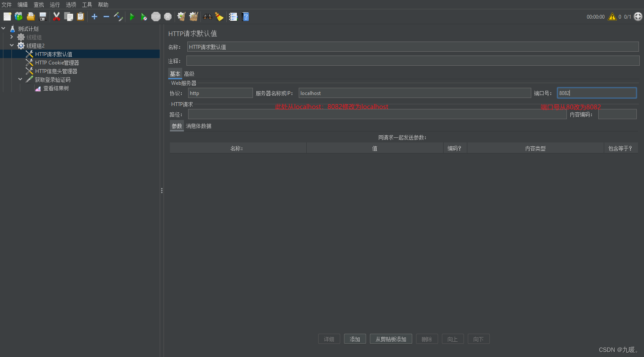Start the test run
This screenshot has height=357, width=644.
132,17
